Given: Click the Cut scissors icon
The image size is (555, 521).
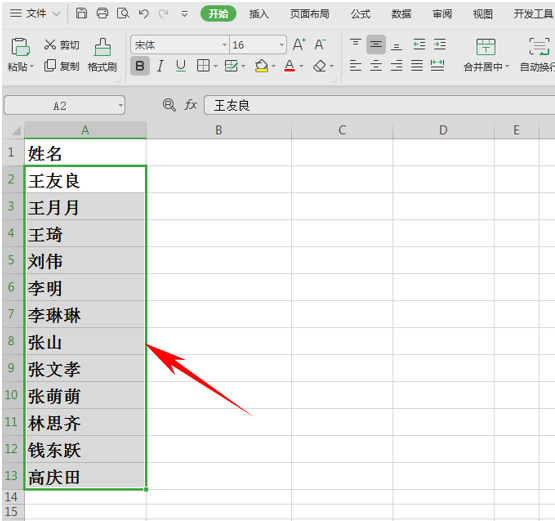Looking at the screenshot, I should 50,45.
